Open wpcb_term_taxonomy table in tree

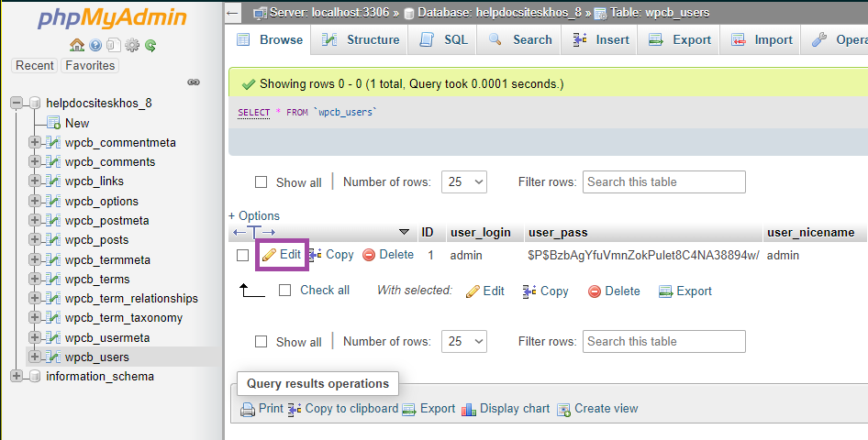[x=124, y=318]
